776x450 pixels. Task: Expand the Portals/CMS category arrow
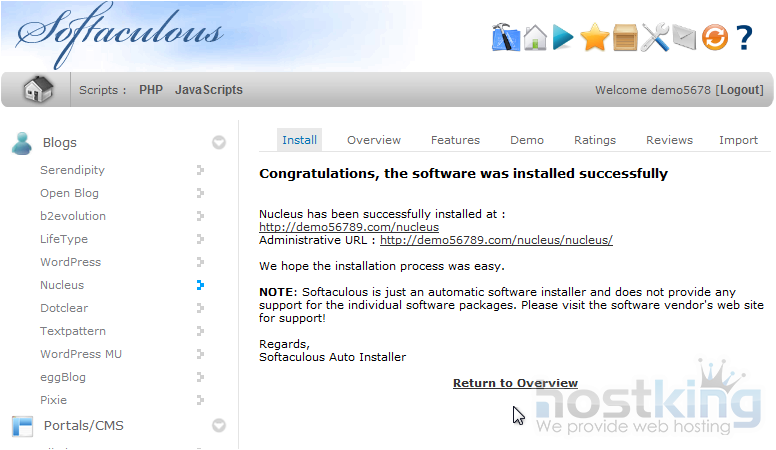pyautogui.click(x=219, y=426)
